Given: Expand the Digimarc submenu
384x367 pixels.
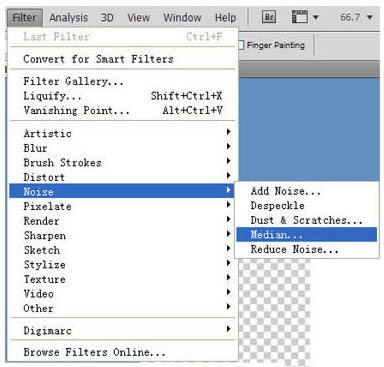Looking at the screenshot, I should pos(123,330).
